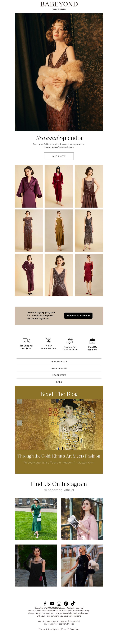Select the 1920S DRESSES menu link

coord(59,368)
